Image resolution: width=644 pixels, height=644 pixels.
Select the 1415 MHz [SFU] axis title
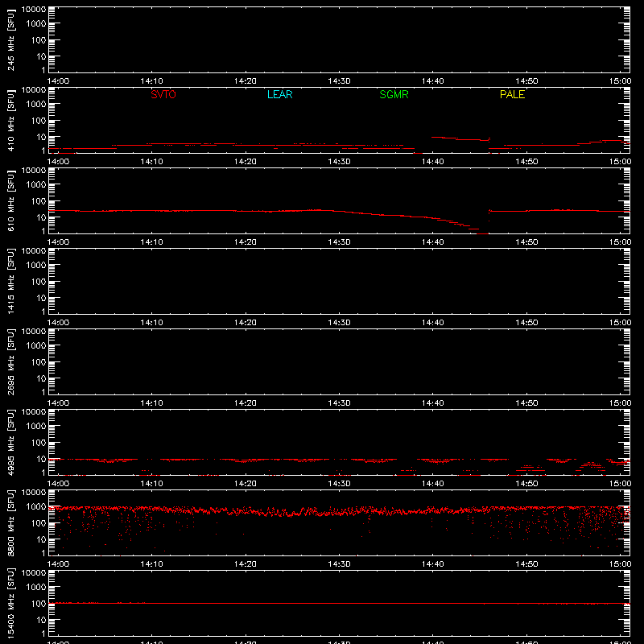tap(10, 281)
